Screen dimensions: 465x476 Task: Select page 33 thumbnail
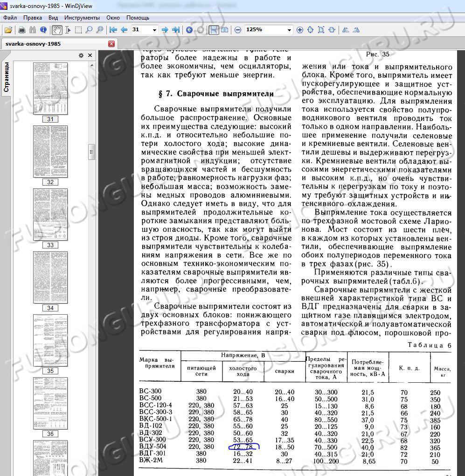(50, 214)
